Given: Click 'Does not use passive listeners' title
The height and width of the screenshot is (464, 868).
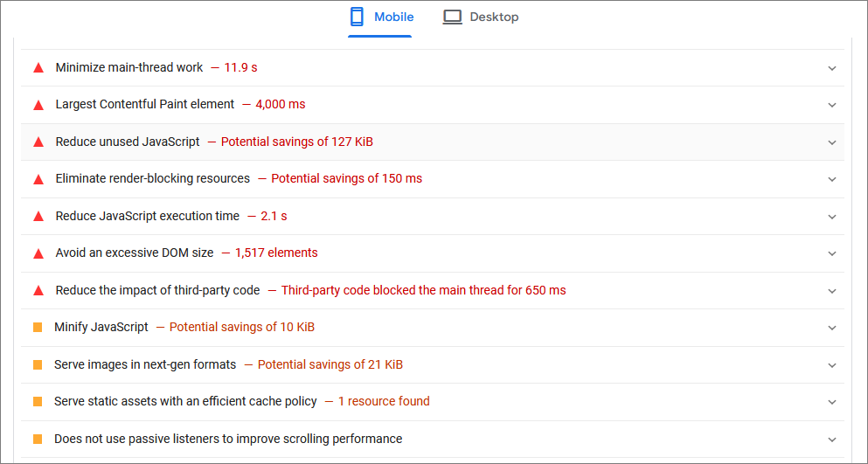Looking at the screenshot, I should pos(228,439).
